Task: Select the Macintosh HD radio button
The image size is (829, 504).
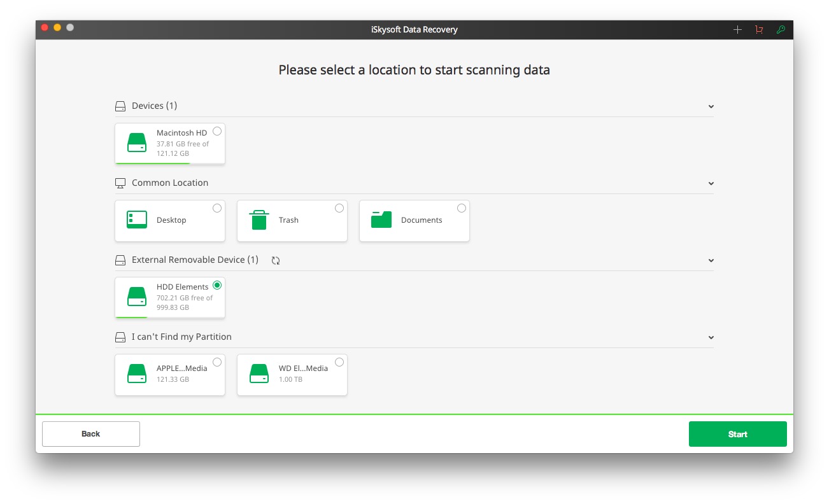Action: [x=217, y=131]
